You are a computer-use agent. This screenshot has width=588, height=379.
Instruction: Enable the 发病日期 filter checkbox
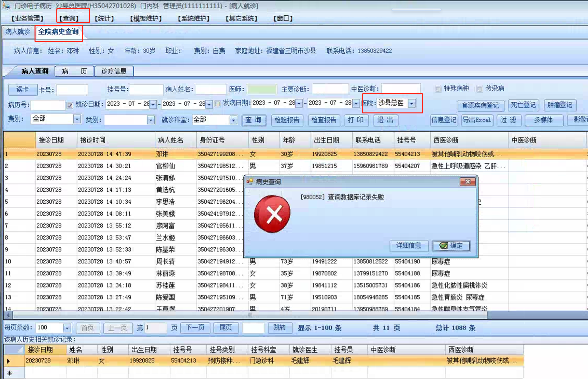[x=218, y=104]
